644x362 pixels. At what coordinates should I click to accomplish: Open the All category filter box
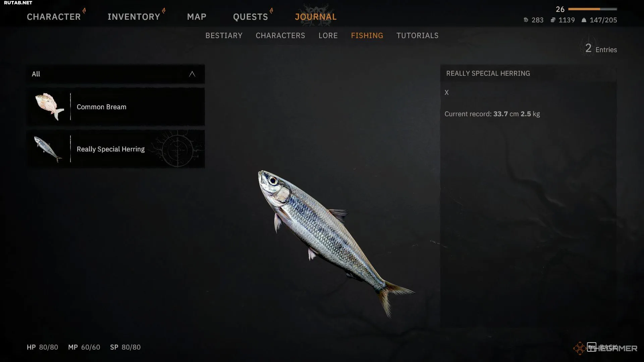click(x=116, y=74)
